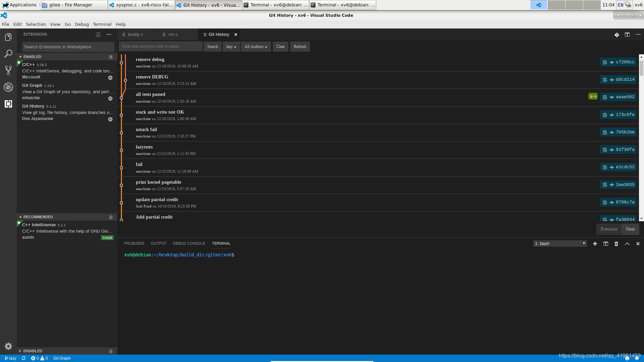Open Source Control view in activity bar
Screen dimensions: 644x362
(x=8, y=70)
